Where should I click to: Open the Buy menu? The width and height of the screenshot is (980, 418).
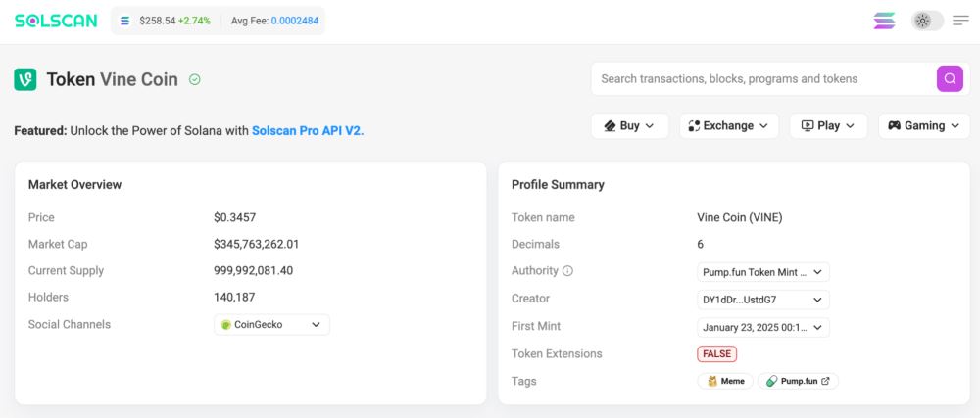pyautogui.click(x=629, y=126)
